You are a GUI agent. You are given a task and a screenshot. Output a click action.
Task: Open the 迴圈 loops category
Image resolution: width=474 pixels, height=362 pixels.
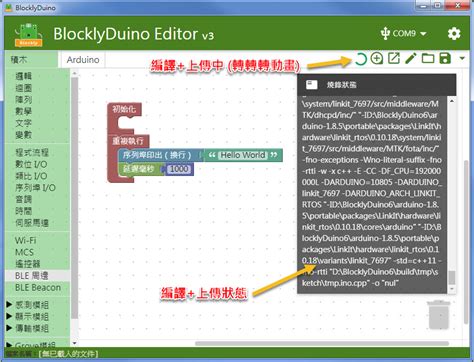[x=24, y=88]
